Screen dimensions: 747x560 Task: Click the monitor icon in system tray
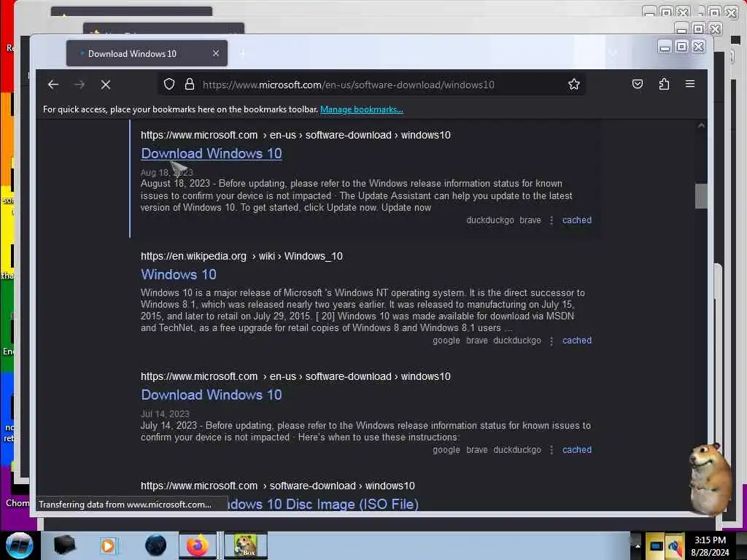click(x=656, y=546)
